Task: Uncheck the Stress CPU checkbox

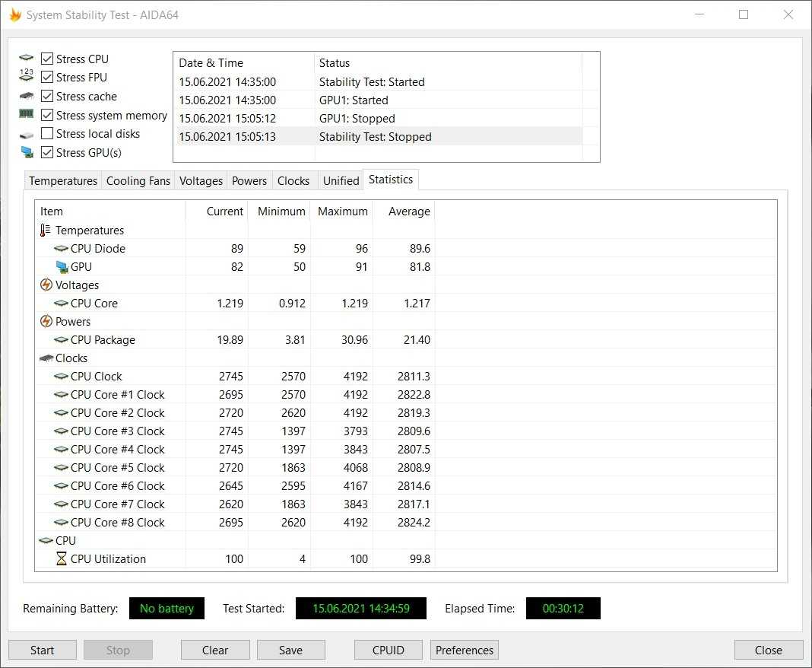Action: tap(47, 59)
